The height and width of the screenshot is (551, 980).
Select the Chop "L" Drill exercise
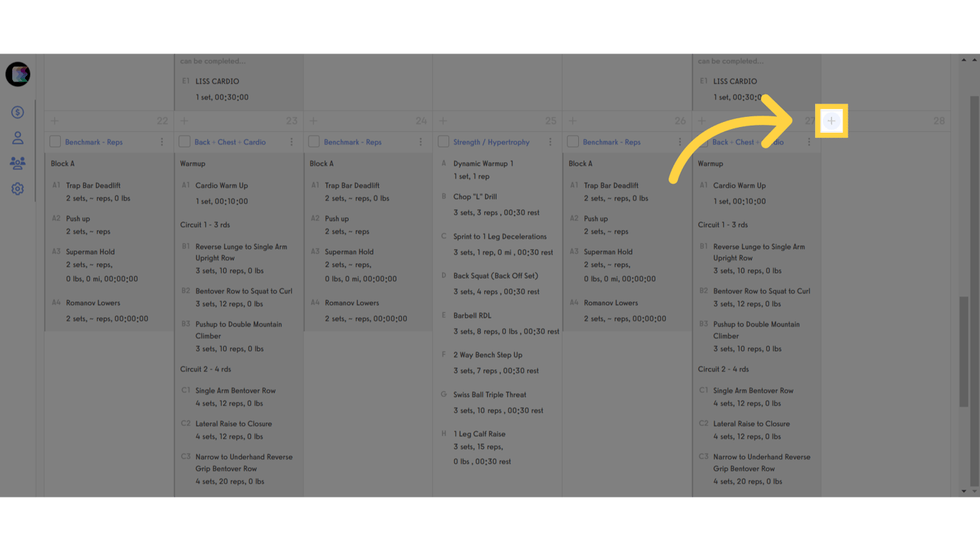point(475,197)
